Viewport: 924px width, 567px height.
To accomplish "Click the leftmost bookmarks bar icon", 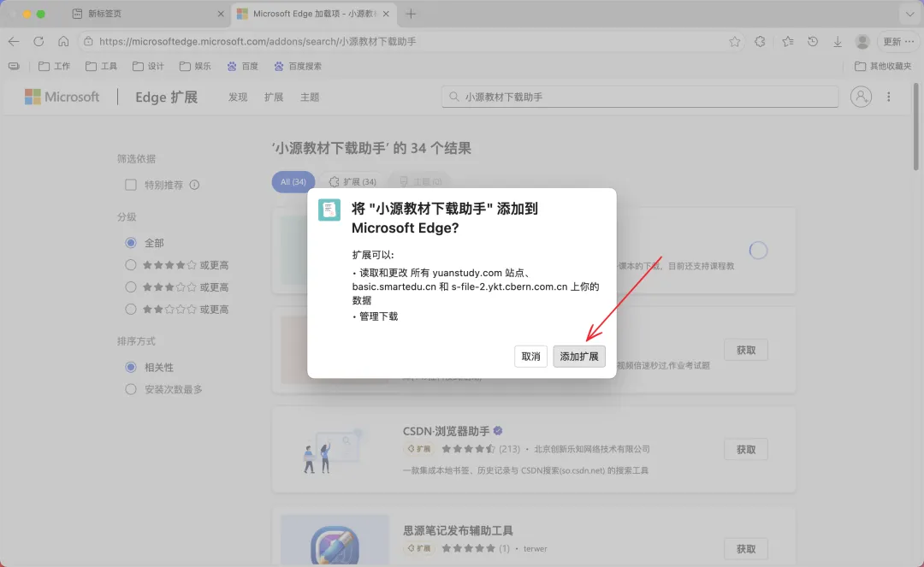I will (15, 66).
